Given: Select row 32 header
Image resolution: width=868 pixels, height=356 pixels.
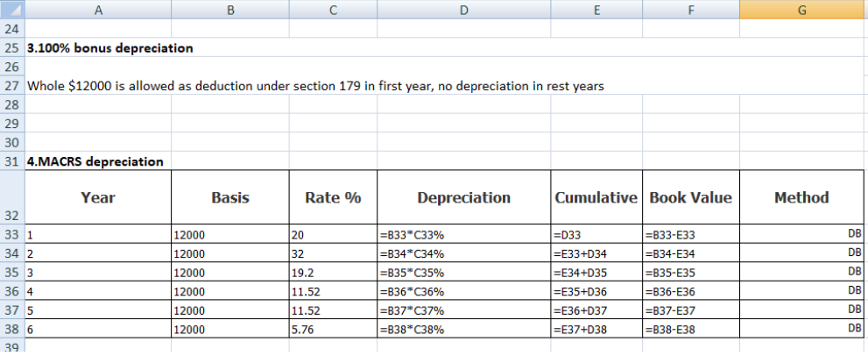Looking at the screenshot, I should click(12, 197).
